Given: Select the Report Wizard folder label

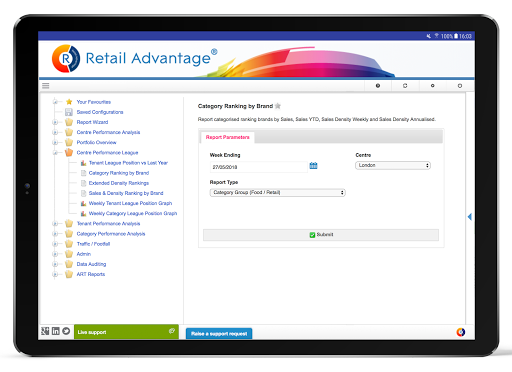Looking at the screenshot, I should click(x=92, y=122).
